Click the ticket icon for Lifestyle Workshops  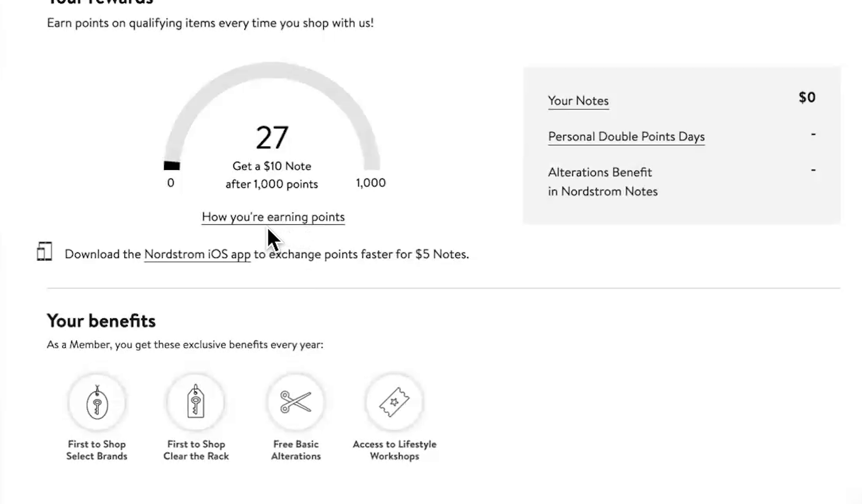pyautogui.click(x=394, y=402)
